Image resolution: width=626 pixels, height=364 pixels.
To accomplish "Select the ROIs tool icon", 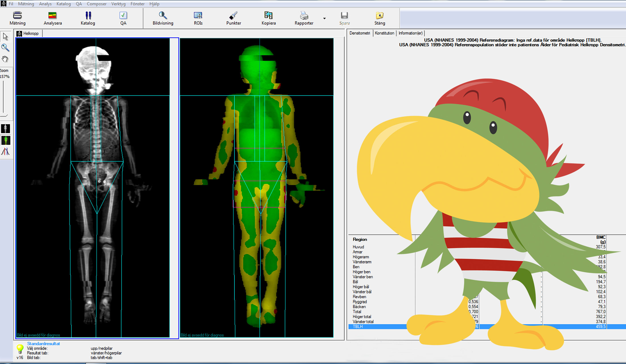I will pyautogui.click(x=198, y=15).
